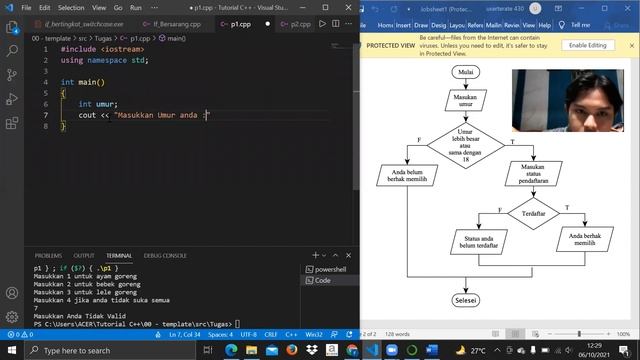Viewport: 640px width, 360px height.
Task: Switch to the If_Bersarang.cpp editor tab
Action: coord(177,24)
